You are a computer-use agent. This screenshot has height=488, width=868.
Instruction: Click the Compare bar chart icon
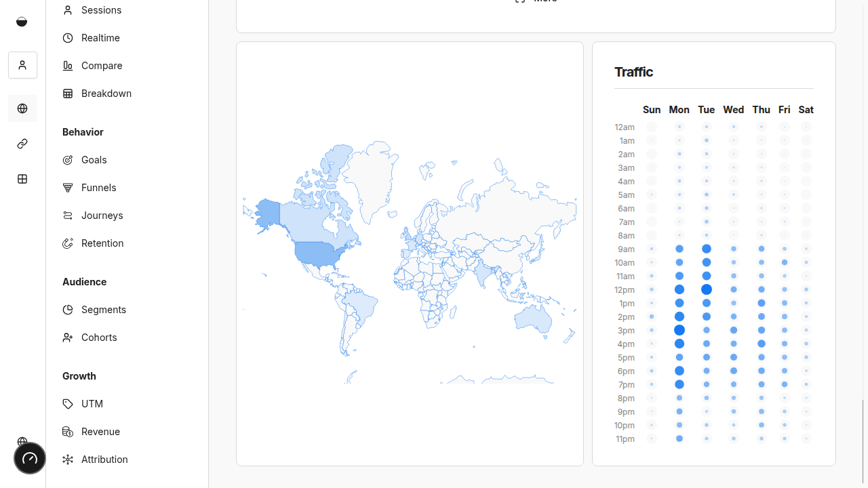(68, 66)
